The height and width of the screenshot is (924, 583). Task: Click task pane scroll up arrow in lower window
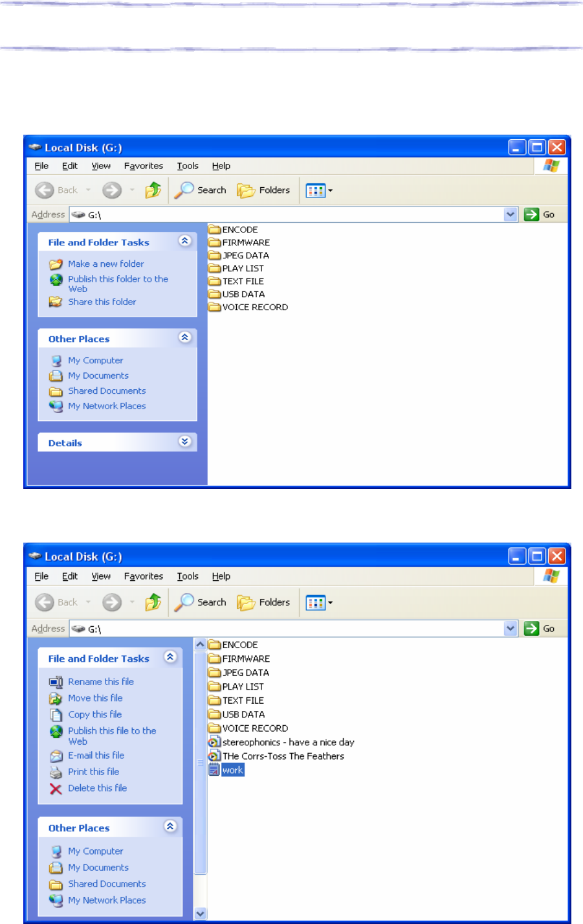201,644
